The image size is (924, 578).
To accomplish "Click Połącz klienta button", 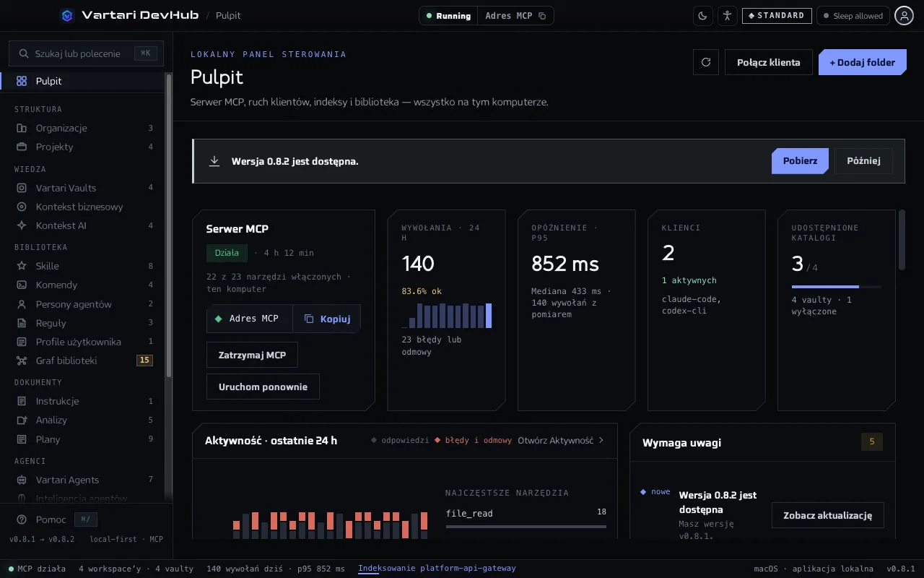I will tap(769, 62).
